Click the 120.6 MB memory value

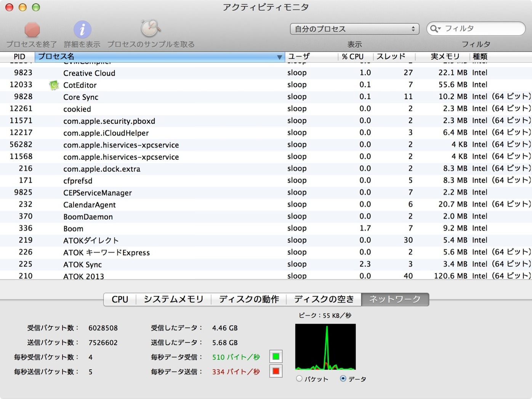(x=450, y=276)
